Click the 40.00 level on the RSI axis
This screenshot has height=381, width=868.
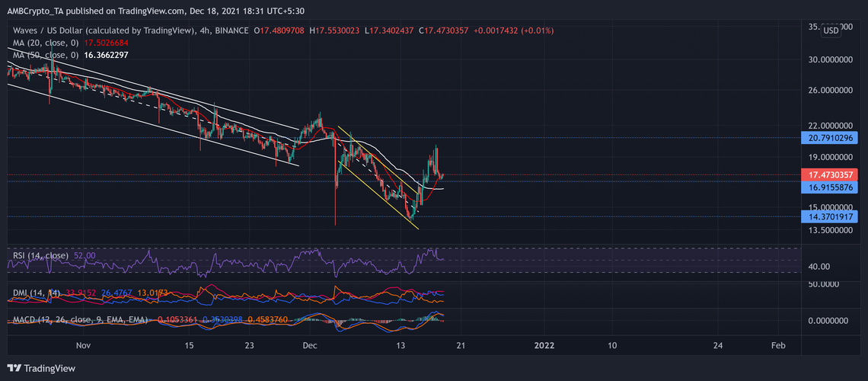click(x=821, y=267)
